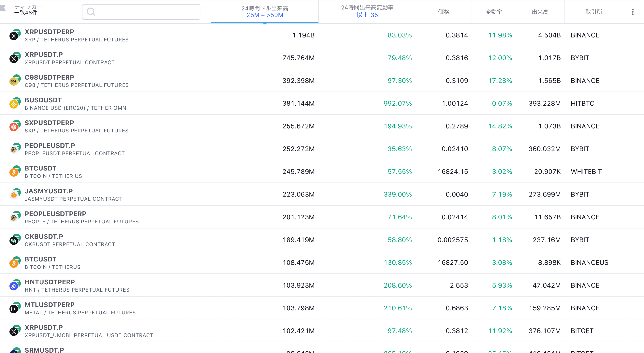The image size is (644, 353).
Task: Click the 8.898K volume cell
Action: coord(549,262)
